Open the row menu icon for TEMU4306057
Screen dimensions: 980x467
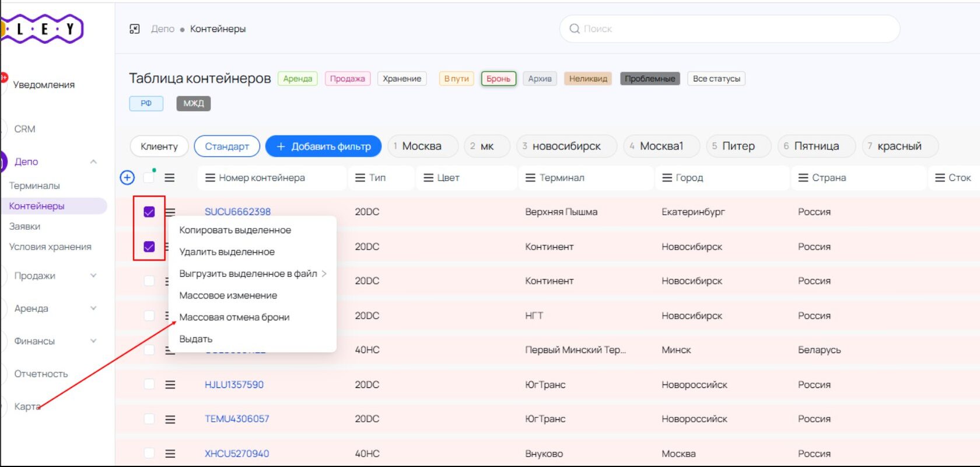coord(170,419)
